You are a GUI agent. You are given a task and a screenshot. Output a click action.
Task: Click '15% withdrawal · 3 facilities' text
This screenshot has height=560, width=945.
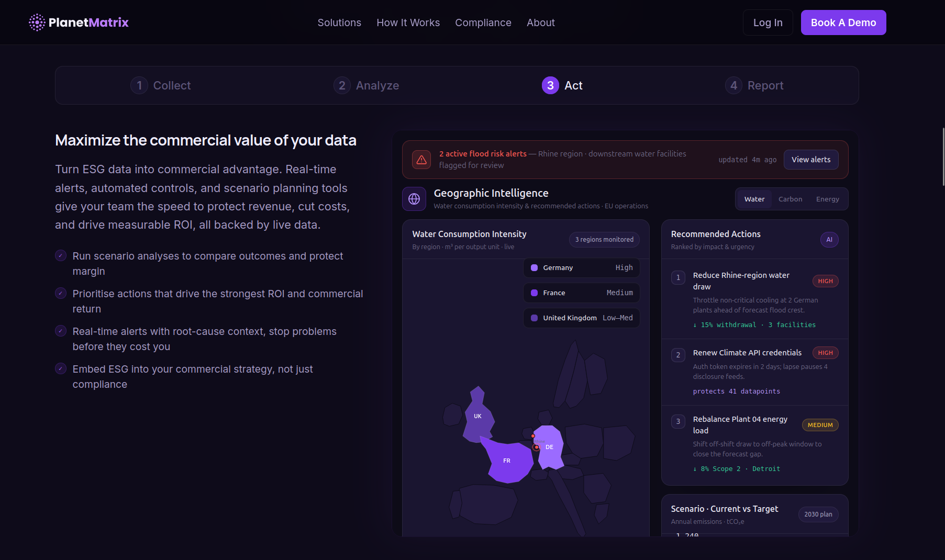(x=754, y=325)
